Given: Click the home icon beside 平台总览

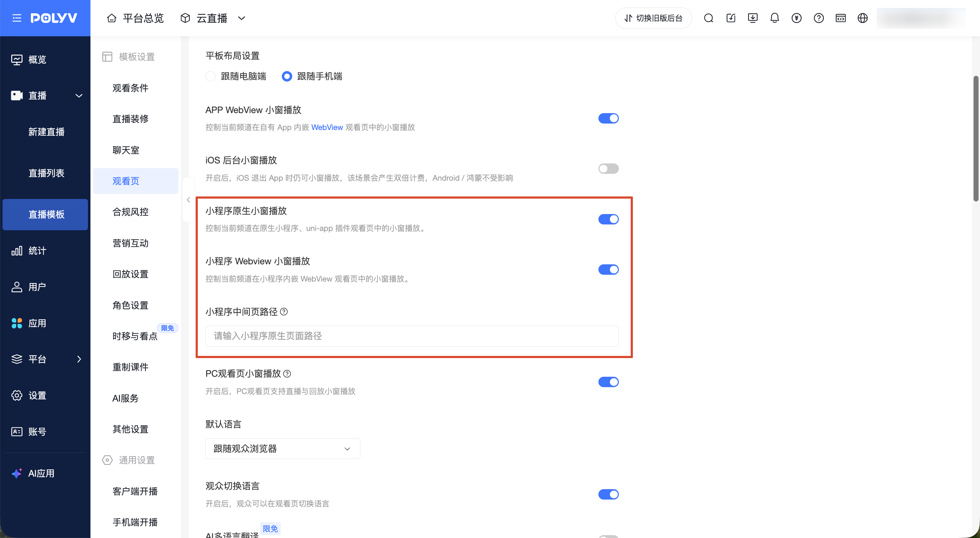Looking at the screenshot, I should [x=112, y=18].
